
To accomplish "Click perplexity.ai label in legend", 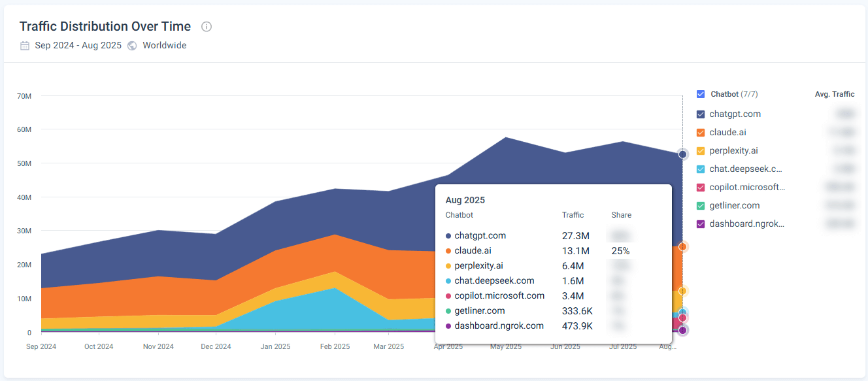I will 733,151.
